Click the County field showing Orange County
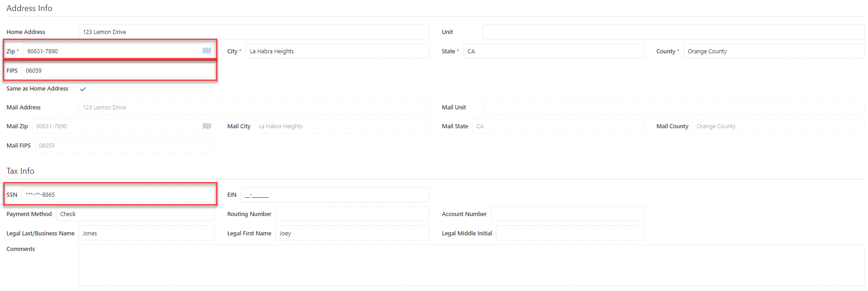 [x=774, y=51]
